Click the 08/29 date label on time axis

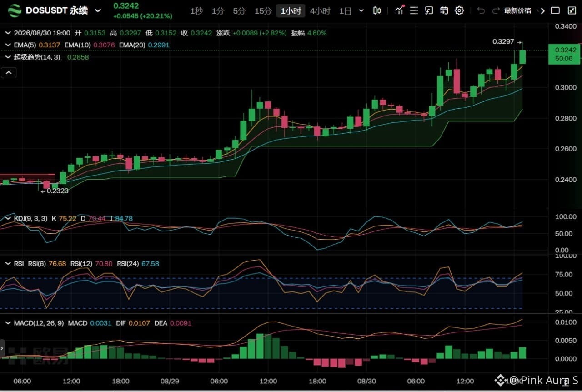[169, 381]
